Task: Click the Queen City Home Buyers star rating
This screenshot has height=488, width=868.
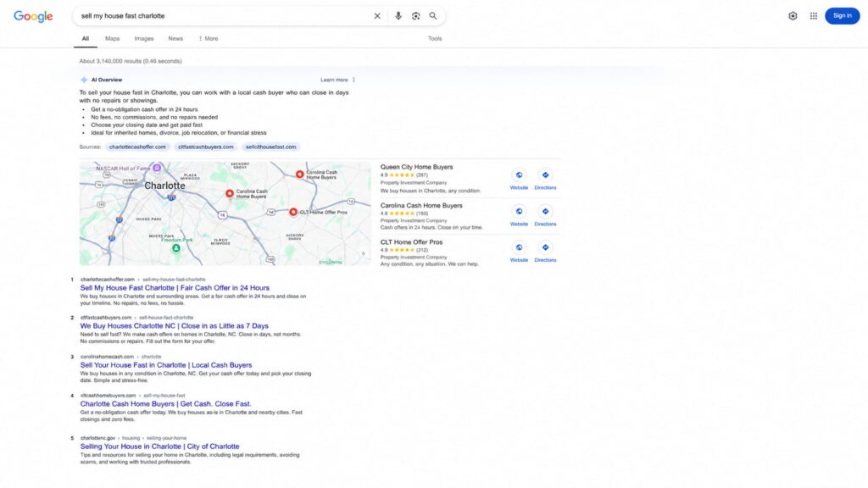Action: [x=402, y=175]
